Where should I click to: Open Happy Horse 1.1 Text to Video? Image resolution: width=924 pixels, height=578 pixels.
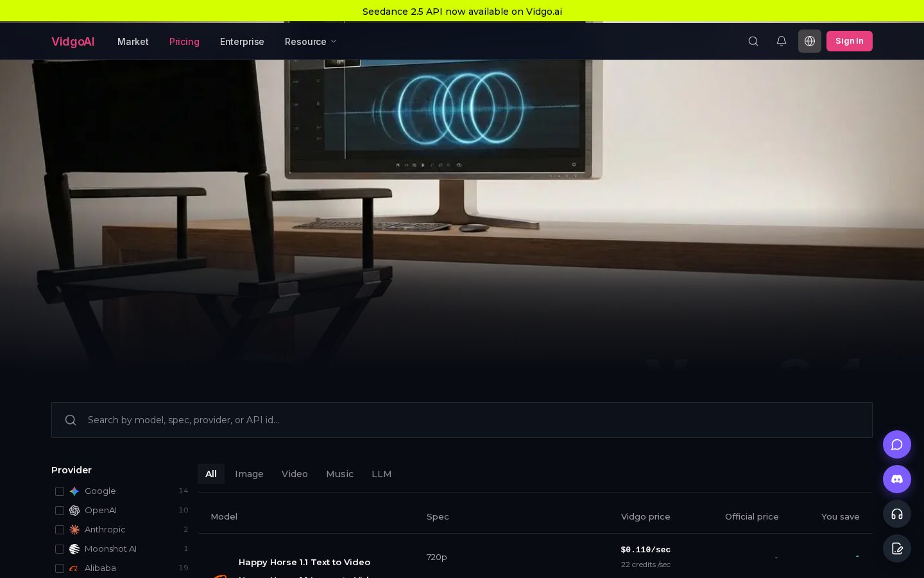pyautogui.click(x=304, y=562)
